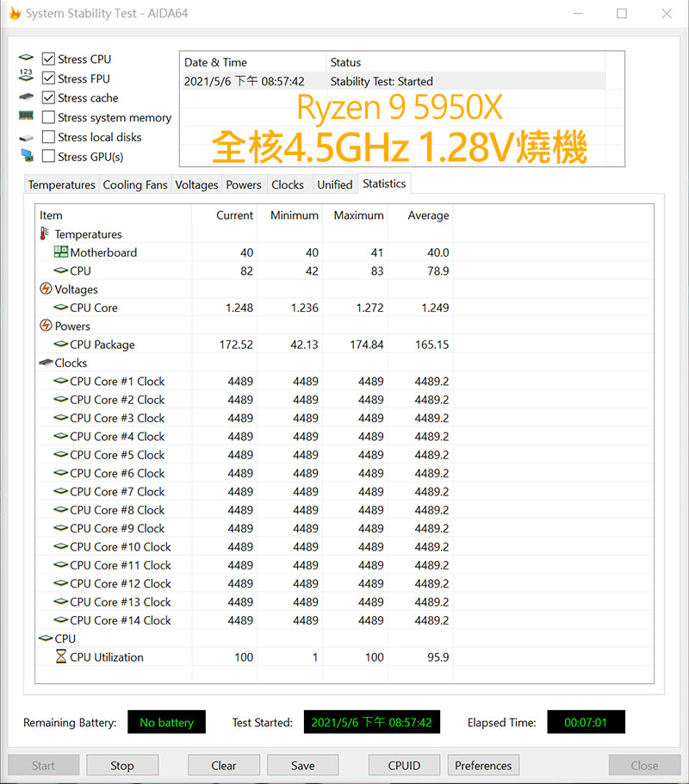Click the icon beside CPU Core #12 Clock
689x784 pixels.
pyautogui.click(x=61, y=583)
